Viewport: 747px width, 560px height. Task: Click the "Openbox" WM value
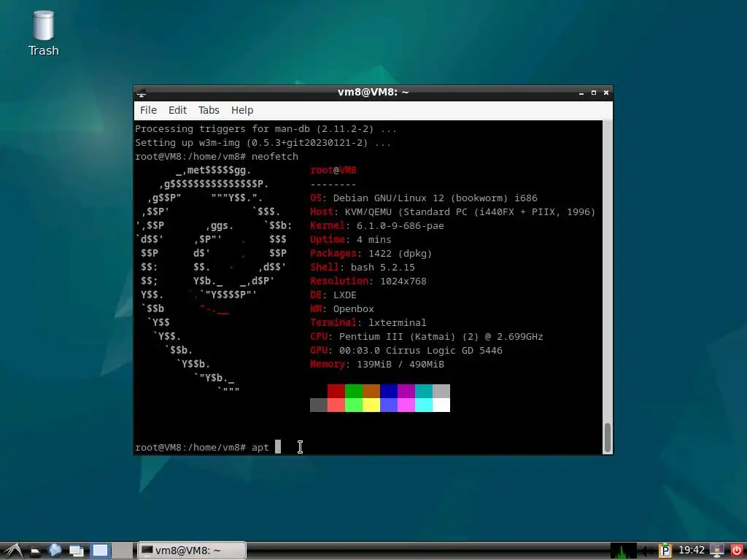click(354, 308)
